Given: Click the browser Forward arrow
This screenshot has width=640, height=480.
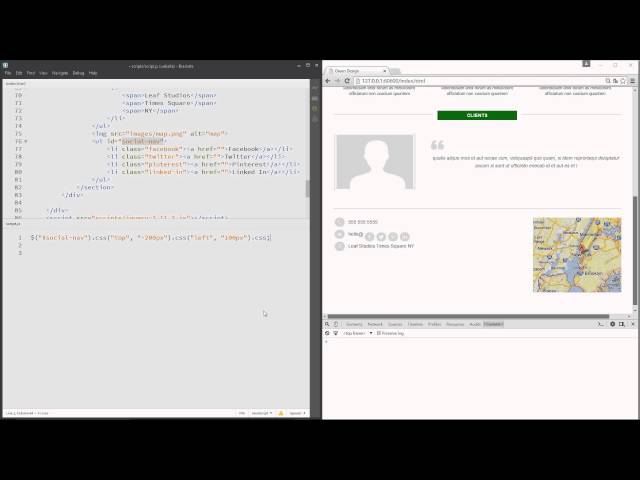Looking at the screenshot, I should coord(337,81).
